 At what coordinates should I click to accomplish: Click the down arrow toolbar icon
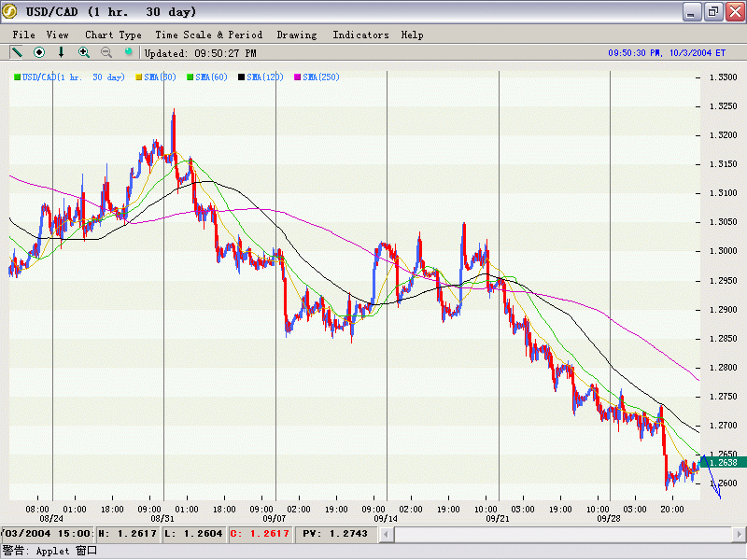click(62, 52)
